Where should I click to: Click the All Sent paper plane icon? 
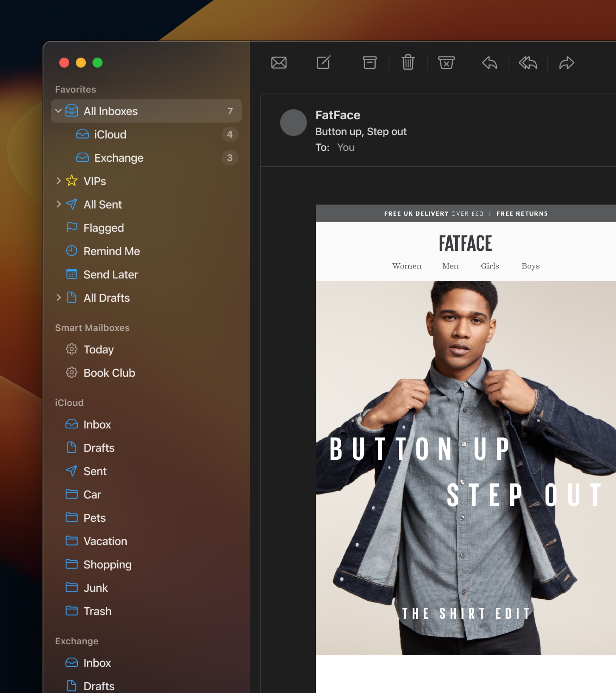[71, 204]
